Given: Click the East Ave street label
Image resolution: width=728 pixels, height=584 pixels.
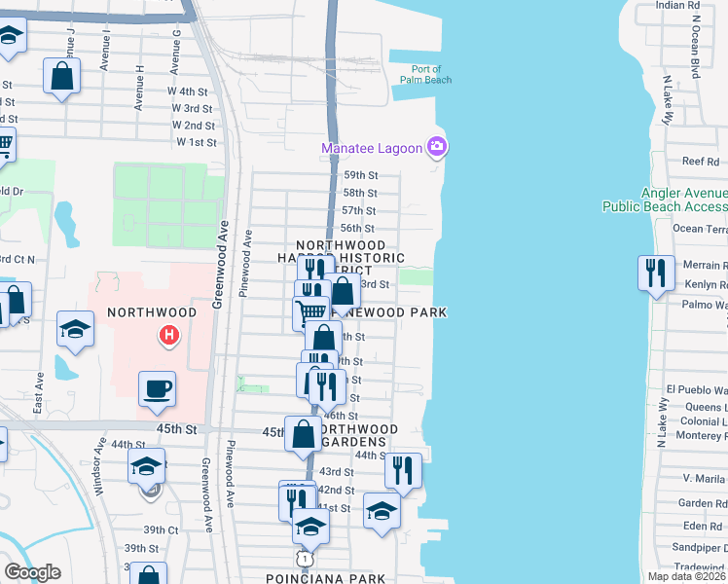Looking at the screenshot, I should (39, 392).
